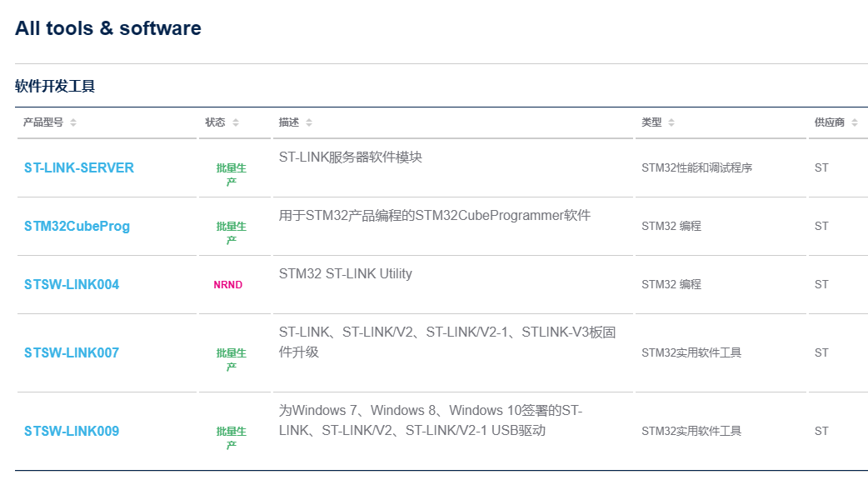The image size is (868, 485).
Task: Click the STM32 ST-LINK Utility description
Action: 346,274
